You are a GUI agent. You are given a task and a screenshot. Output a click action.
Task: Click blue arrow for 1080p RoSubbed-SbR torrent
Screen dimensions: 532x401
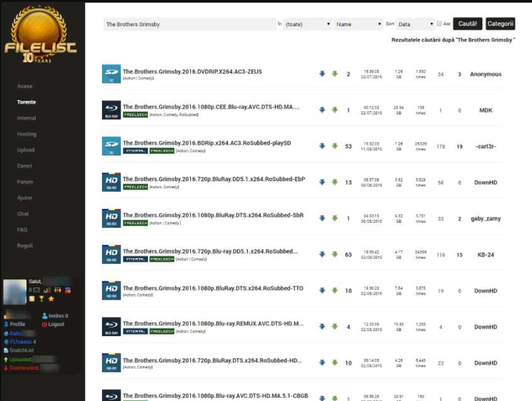click(322, 218)
